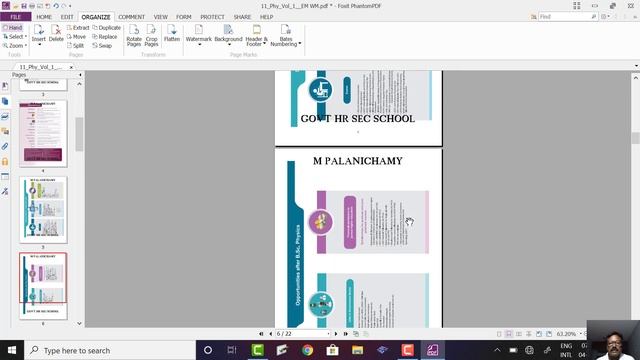Click the Delete pages icon
The width and height of the screenshot is (640, 360).
[x=56, y=30]
